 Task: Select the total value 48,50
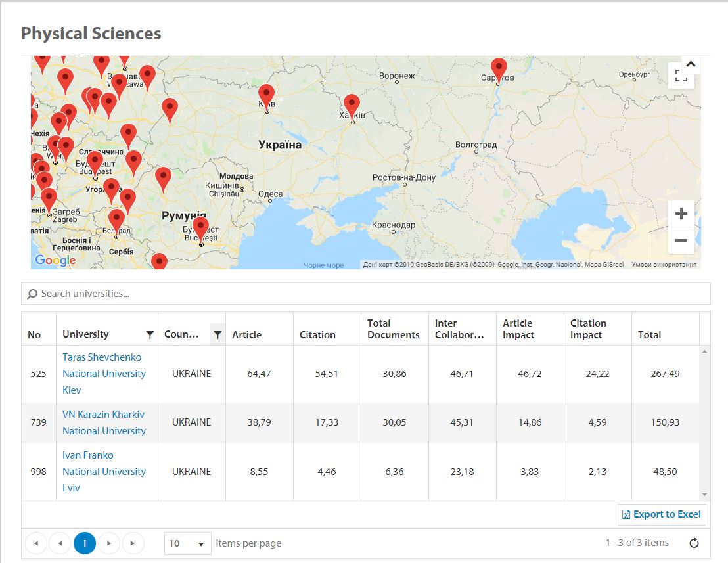pyautogui.click(x=665, y=472)
